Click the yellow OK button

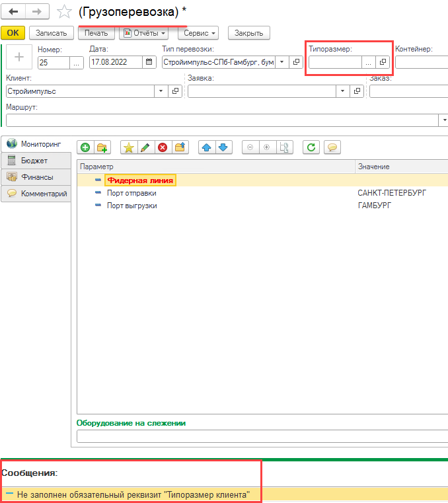pos(13,33)
